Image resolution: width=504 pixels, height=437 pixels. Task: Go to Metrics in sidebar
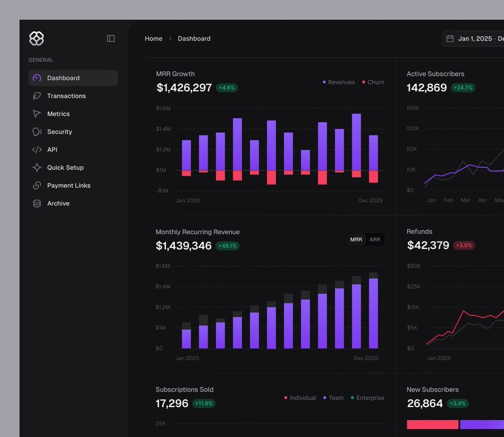(x=73, y=114)
